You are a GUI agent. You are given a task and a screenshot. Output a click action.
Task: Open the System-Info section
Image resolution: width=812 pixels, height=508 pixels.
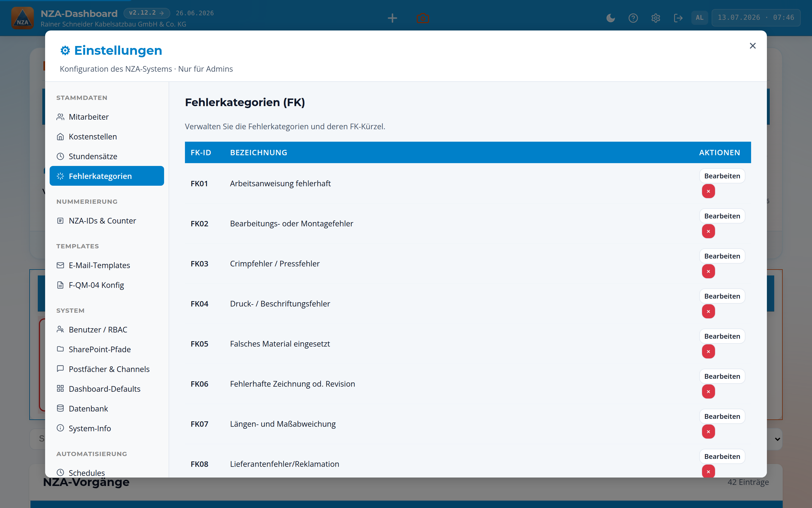click(x=107, y=428)
